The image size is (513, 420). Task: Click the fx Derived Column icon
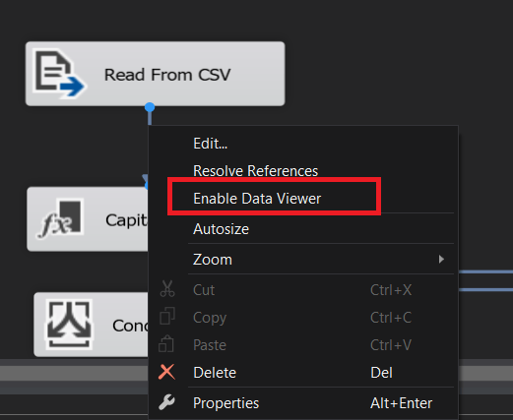[x=59, y=218]
